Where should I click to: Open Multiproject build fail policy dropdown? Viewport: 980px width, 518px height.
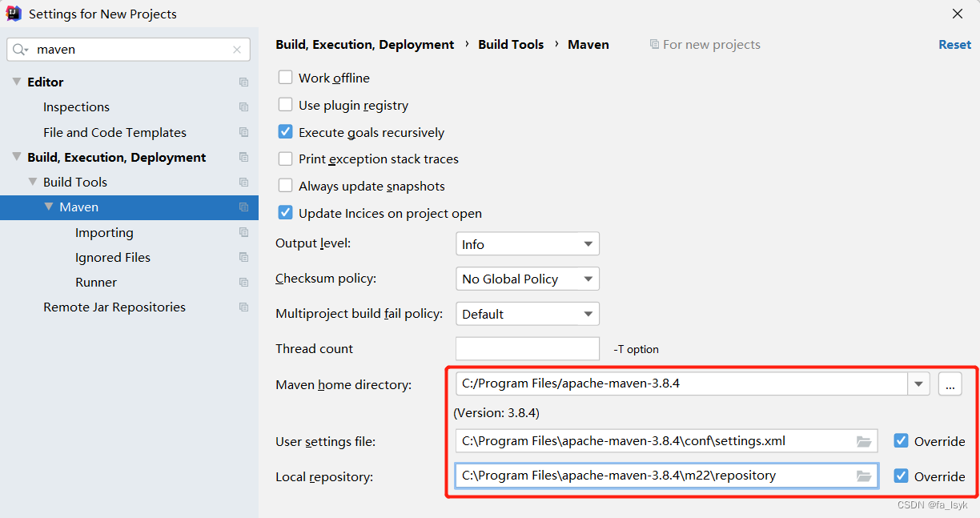pyautogui.click(x=527, y=314)
